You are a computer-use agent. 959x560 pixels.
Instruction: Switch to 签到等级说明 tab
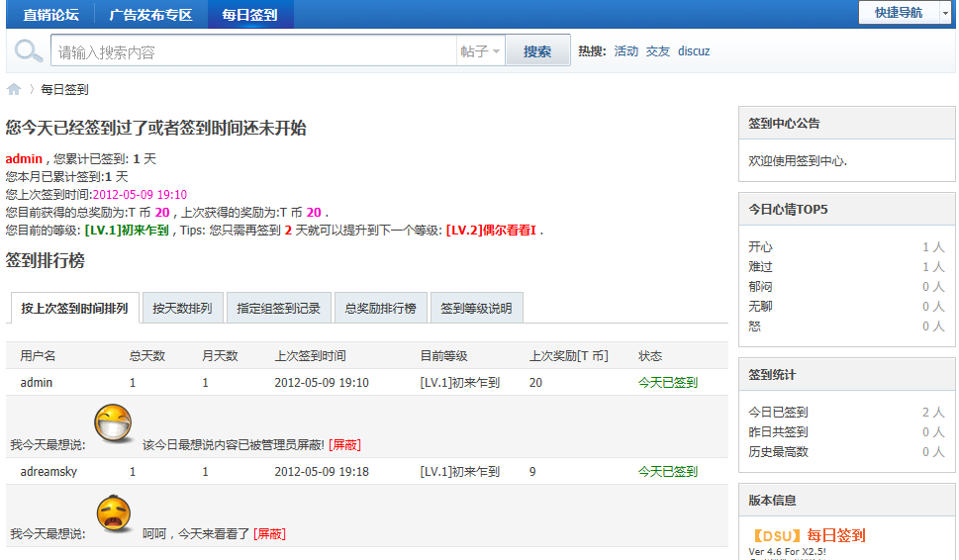pos(476,308)
